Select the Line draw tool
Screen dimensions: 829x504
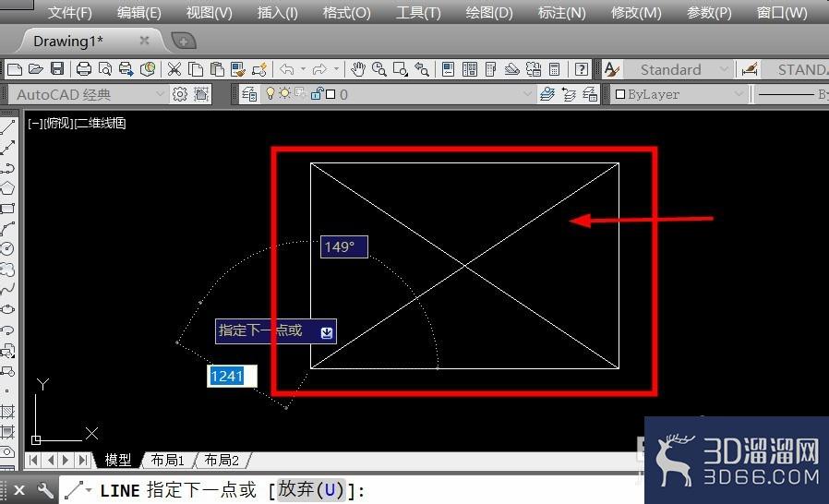coord(7,127)
